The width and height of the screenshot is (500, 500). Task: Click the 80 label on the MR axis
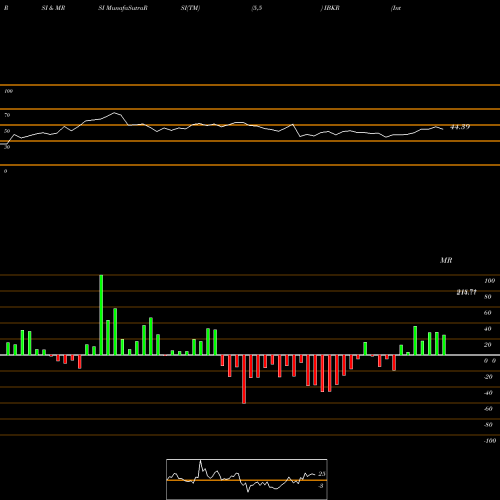click(488, 297)
